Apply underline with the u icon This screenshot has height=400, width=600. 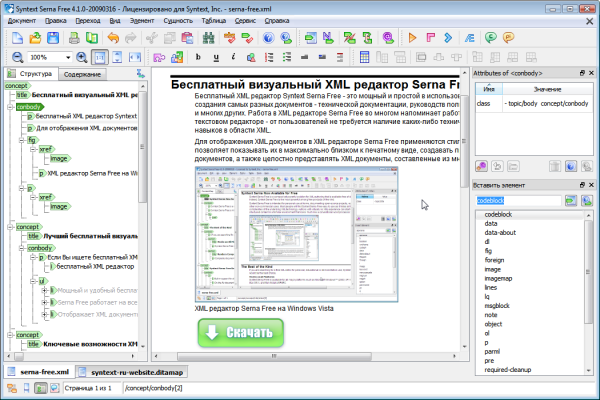[x=216, y=57]
